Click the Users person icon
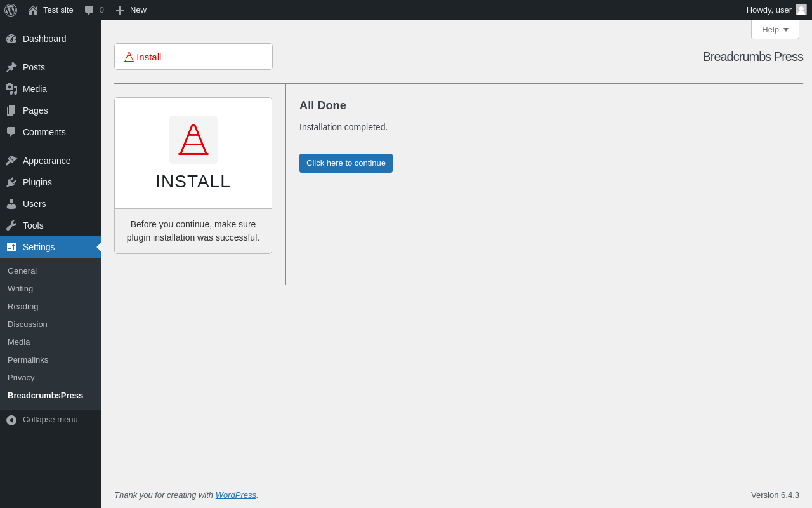Viewport: 812px width, 508px height. (x=11, y=204)
